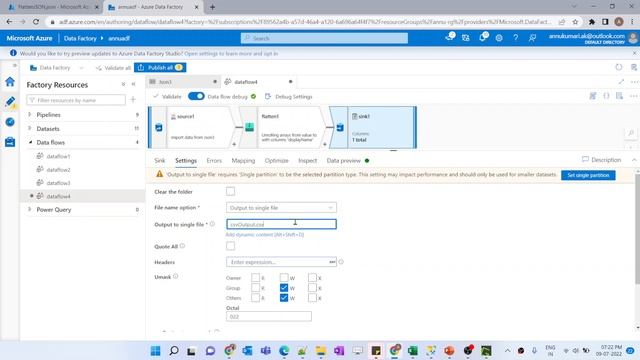This screenshot has width=640, height=360.
Task: Check the Quote All checkbox
Action: pyautogui.click(x=231, y=246)
